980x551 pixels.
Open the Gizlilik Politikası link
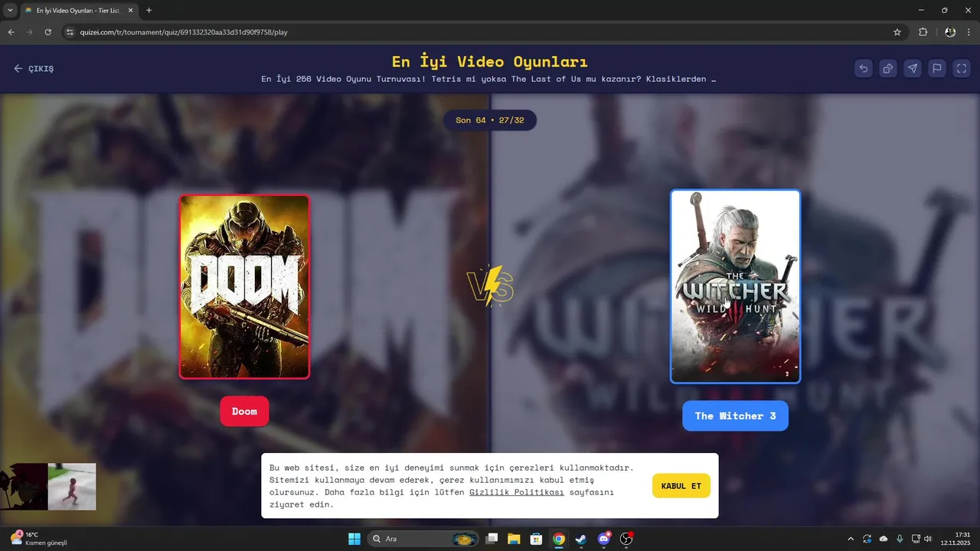click(x=517, y=492)
